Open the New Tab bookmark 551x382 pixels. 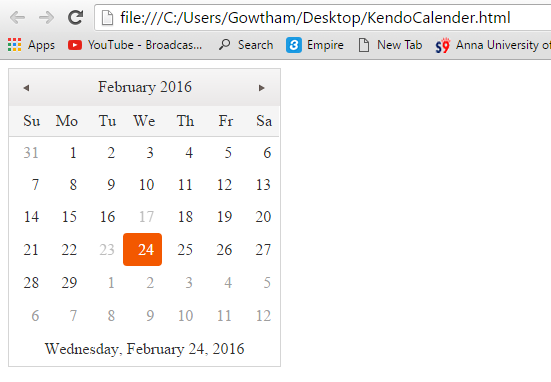click(390, 45)
